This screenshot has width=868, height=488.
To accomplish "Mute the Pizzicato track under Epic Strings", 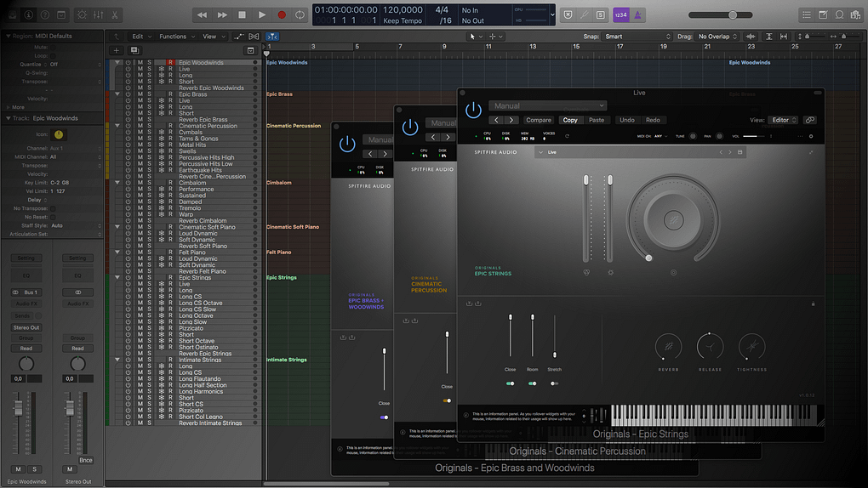I will (140, 328).
